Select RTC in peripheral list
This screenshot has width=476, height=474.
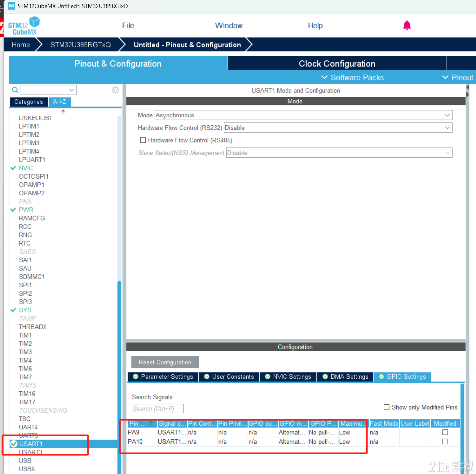pyautogui.click(x=24, y=243)
